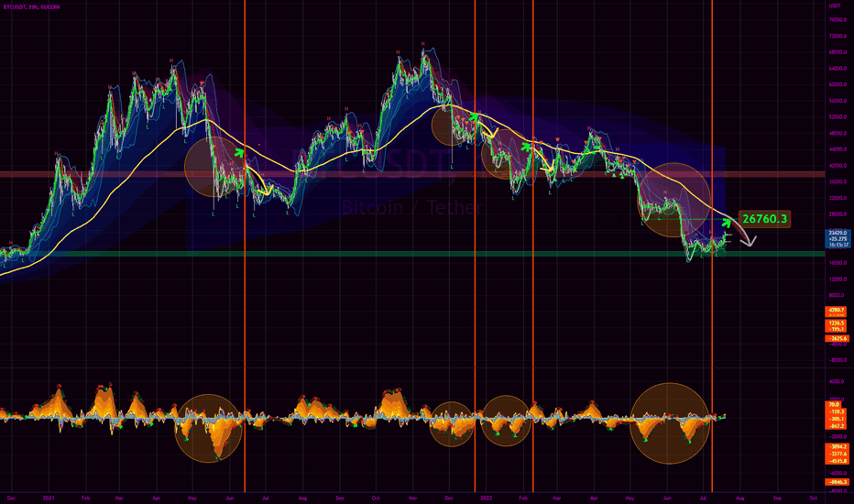Click the Feb time label right after 2021
This screenshot has width=854, height=504.
tap(85, 498)
